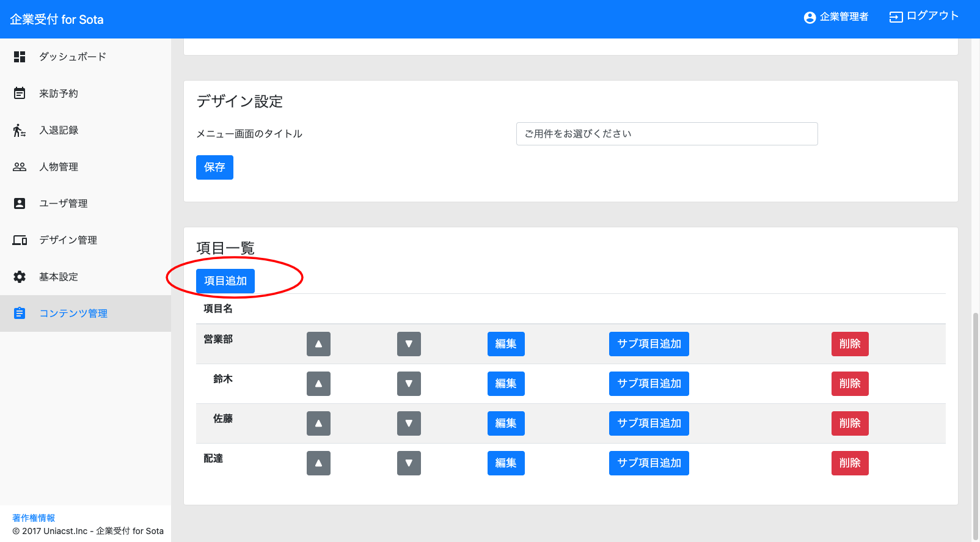Image resolution: width=980 pixels, height=542 pixels.
Task: Click the 営業部 item name
Action: point(218,339)
